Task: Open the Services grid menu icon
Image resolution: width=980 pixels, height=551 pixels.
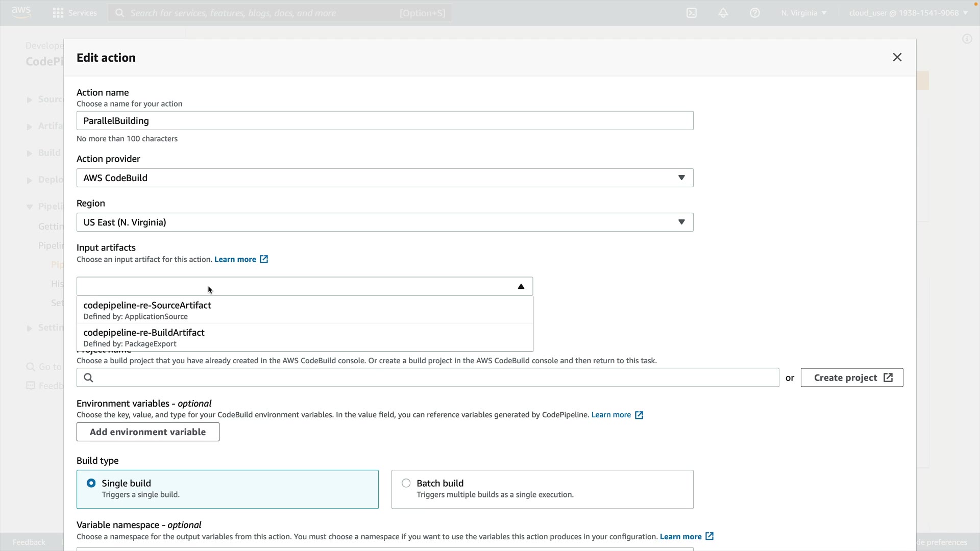Action: (x=58, y=13)
